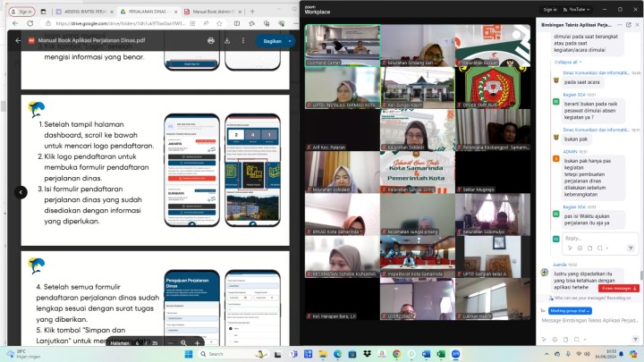This screenshot has height=362, width=644.
Task: Open Excel from the taskbar
Action: [441, 354]
